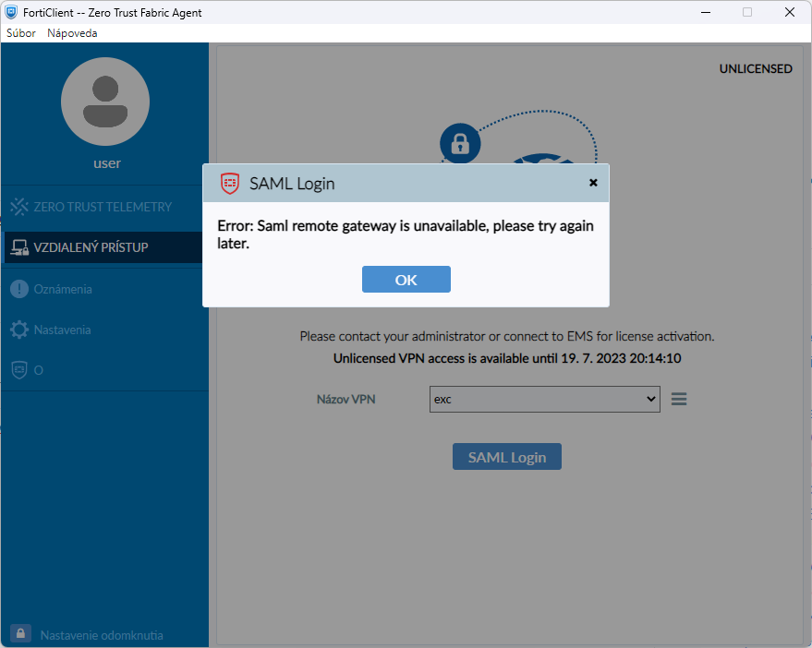Click Nastavenie odomknutia label

102,636
